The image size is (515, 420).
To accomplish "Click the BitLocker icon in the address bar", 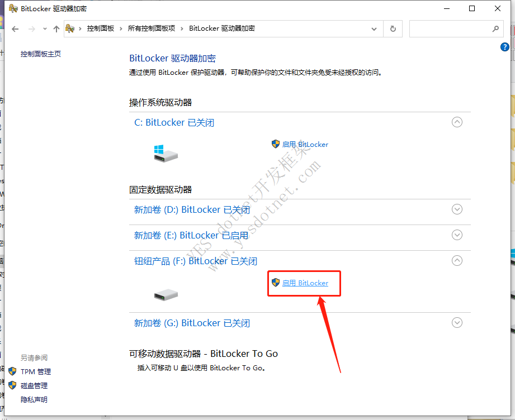I will 70,28.
